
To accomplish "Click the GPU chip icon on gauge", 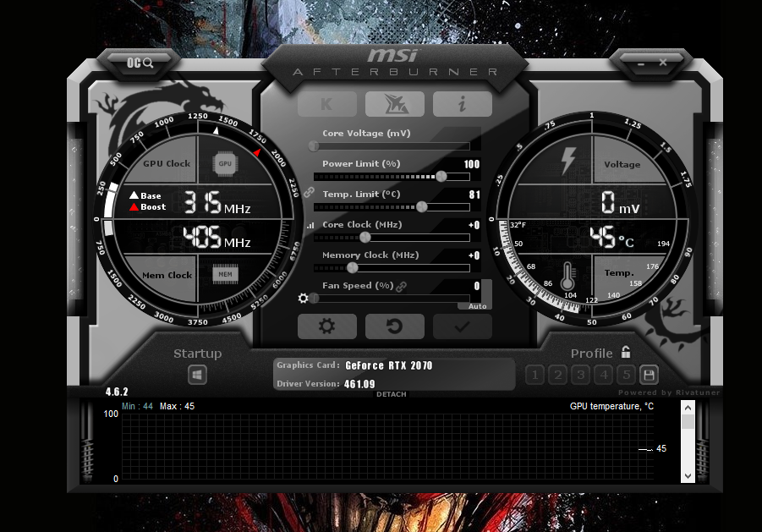I will pos(225,164).
